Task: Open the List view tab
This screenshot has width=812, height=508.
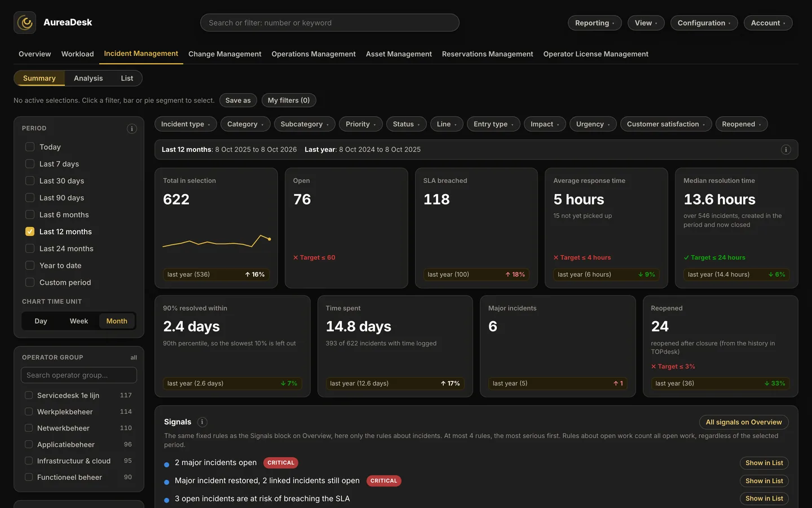Action: click(x=127, y=78)
